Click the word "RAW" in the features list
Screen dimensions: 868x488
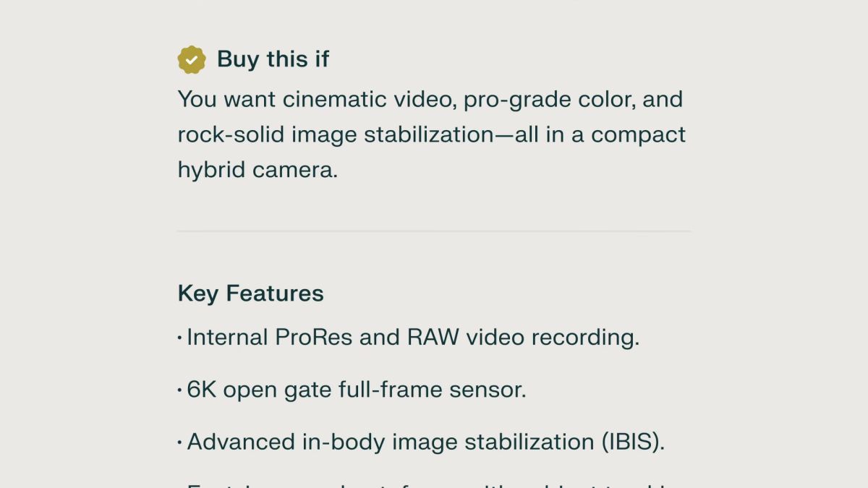coord(433,338)
